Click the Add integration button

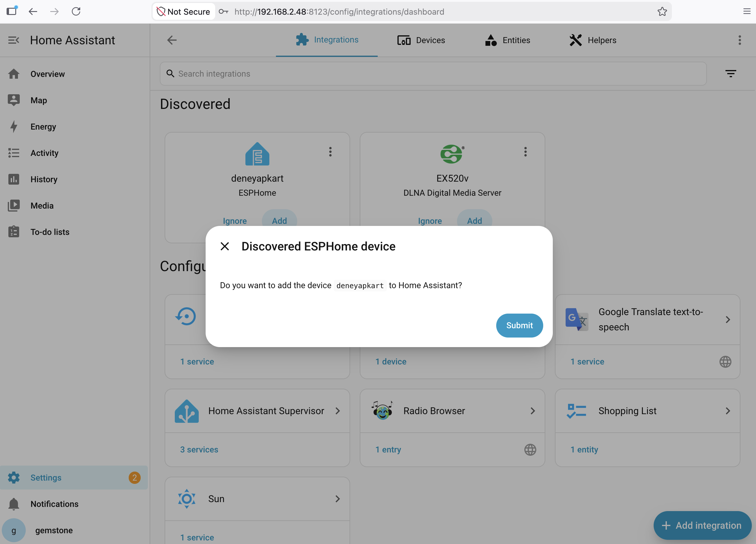702,525
